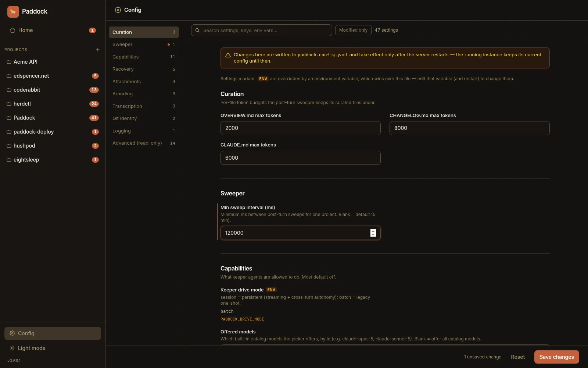Open the Recovery settings section
This screenshot has height=368, width=588.
coord(144,69)
